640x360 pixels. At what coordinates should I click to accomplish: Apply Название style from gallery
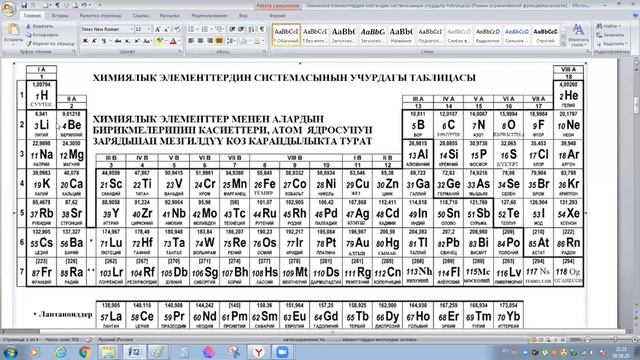[x=401, y=35]
